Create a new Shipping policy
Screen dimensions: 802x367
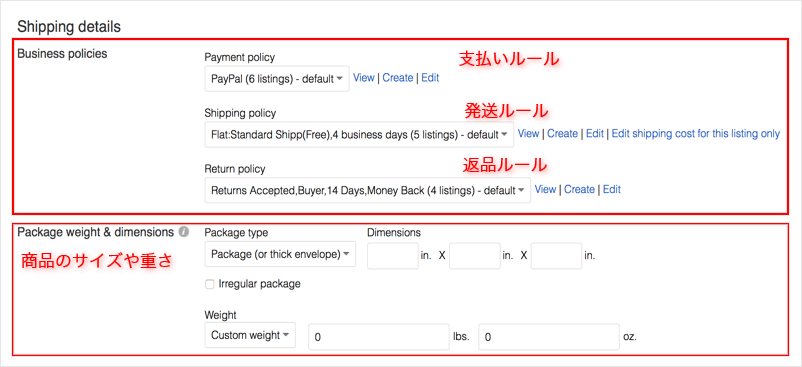tap(563, 133)
